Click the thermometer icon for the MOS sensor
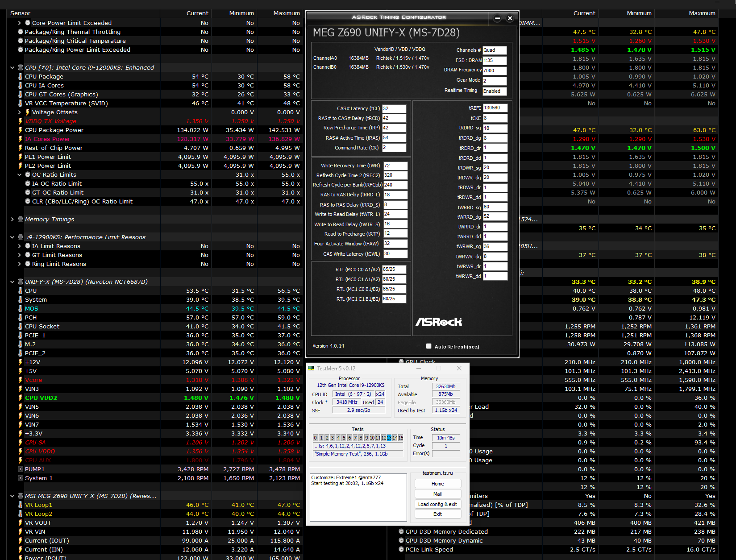736x560 pixels. pyautogui.click(x=20, y=308)
